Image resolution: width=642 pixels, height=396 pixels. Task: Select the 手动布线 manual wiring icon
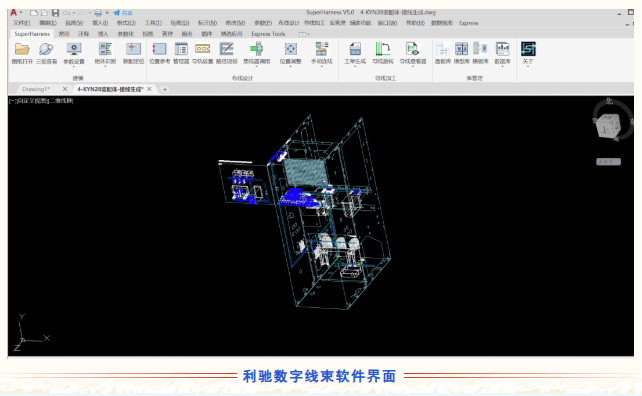[322, 49]
